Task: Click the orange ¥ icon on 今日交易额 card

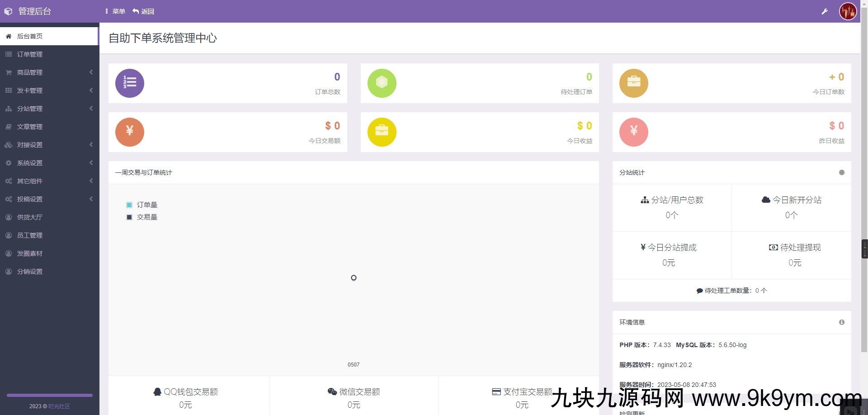Action: pyautogui.click(x=130, y=132)
